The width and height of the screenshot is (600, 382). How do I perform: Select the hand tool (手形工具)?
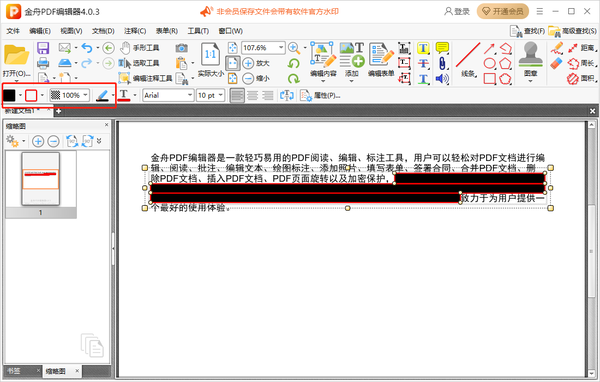[139, 48]
